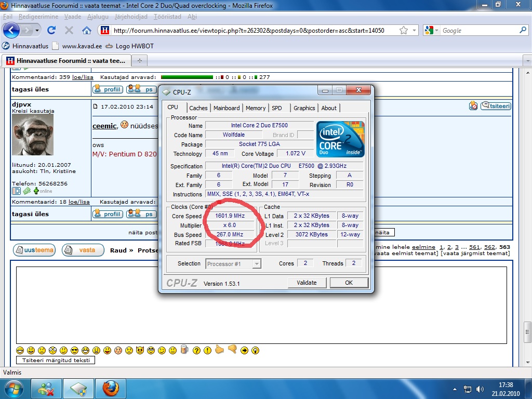
Task: Open the Tööriistad menu
Action: tap(167, 17)
